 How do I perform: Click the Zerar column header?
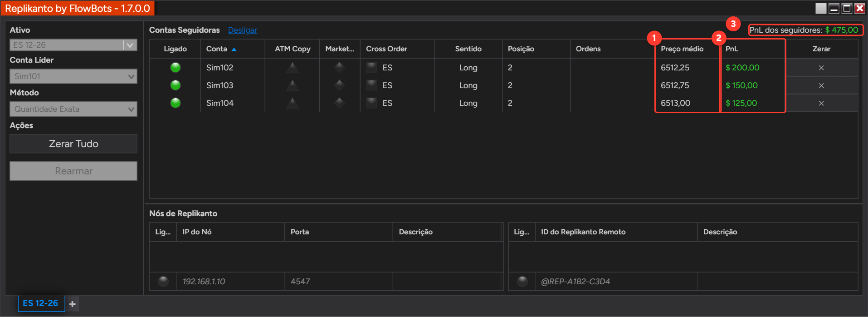[821, 49]
